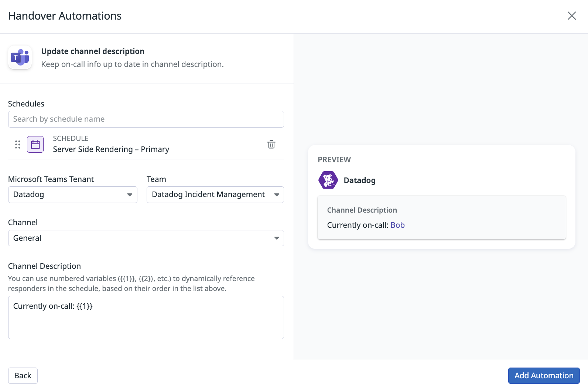Click the Tenant dropdown arrow caret
The width and height of the screenshot is (588, 389).
130,195
